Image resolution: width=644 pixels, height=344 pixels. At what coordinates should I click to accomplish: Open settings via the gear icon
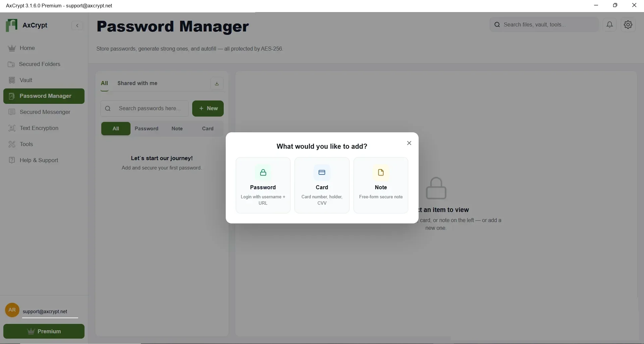tap(628, 25)
